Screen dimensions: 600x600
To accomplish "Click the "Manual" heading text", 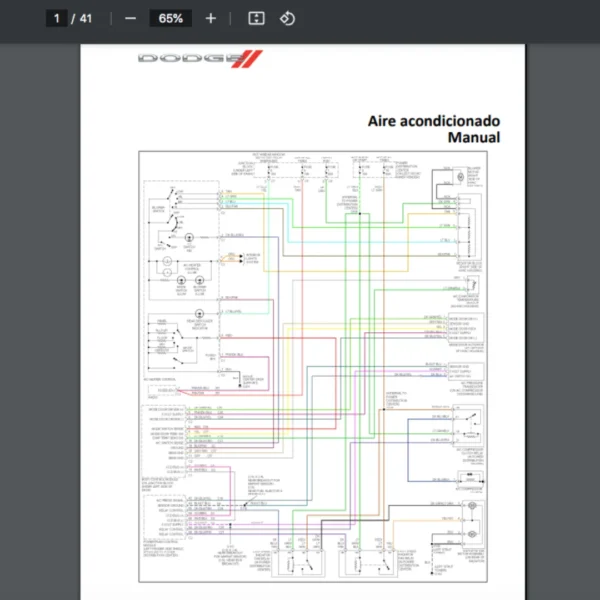I will [473, 138].
